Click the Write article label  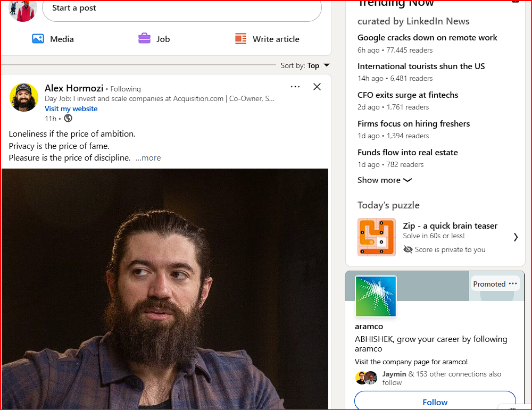click(276, 39)
